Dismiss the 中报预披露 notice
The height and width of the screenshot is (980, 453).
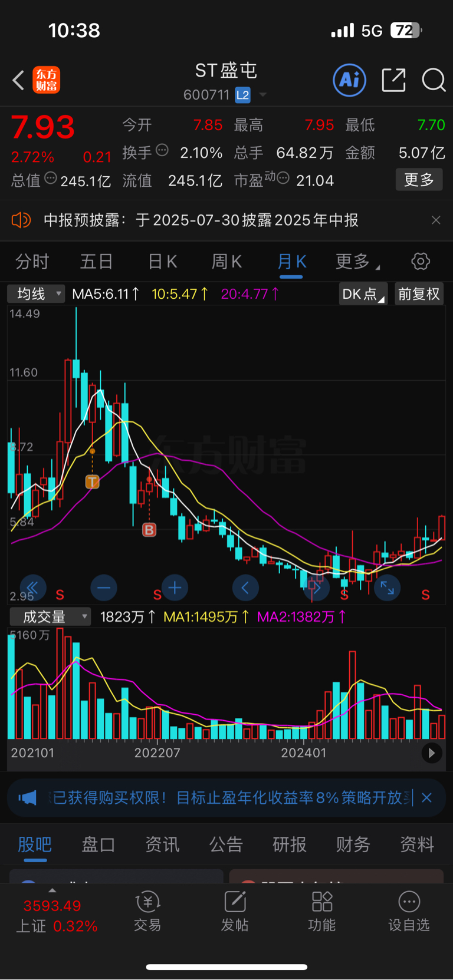[436, 220]
